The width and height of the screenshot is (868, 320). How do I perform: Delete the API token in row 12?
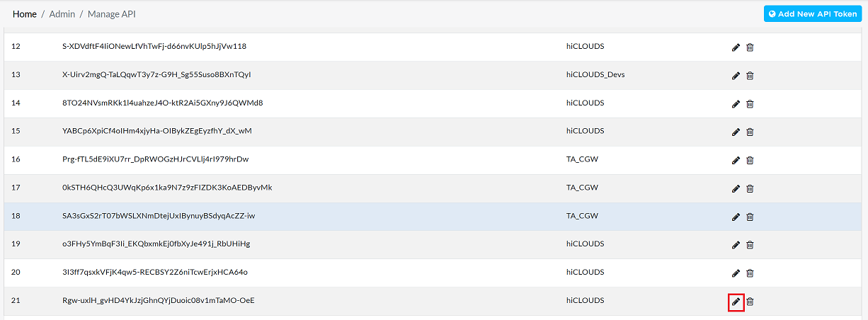750,47
